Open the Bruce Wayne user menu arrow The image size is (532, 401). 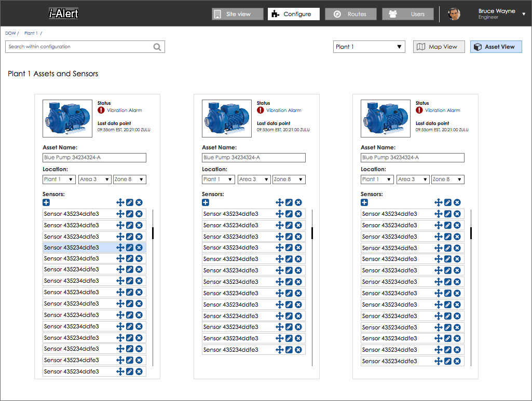[524, 14]
